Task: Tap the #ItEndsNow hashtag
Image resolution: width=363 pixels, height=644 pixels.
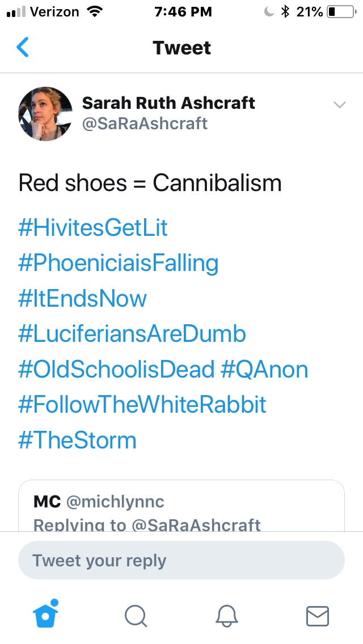Action: 82,298
